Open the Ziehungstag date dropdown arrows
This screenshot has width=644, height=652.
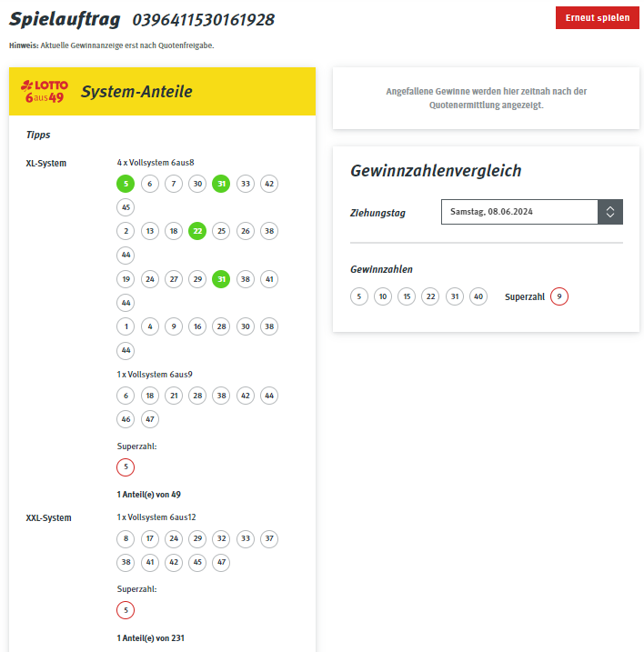click(609, 212)
